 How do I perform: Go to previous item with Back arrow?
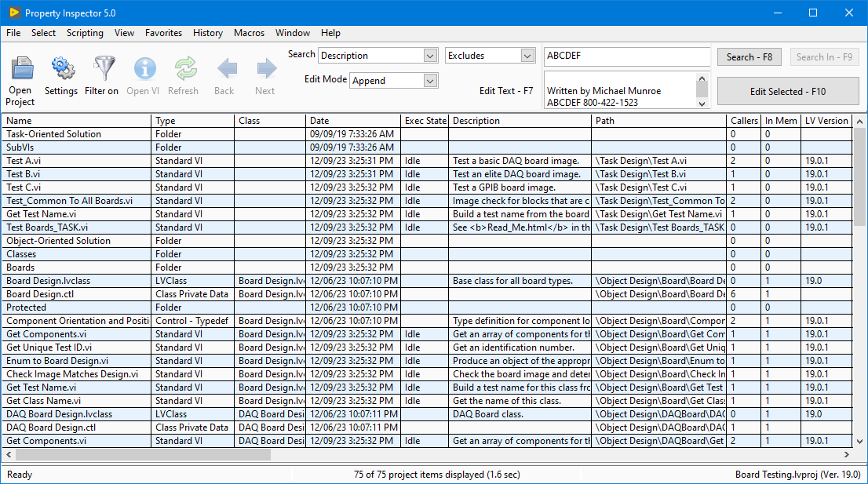pos(226,69)
